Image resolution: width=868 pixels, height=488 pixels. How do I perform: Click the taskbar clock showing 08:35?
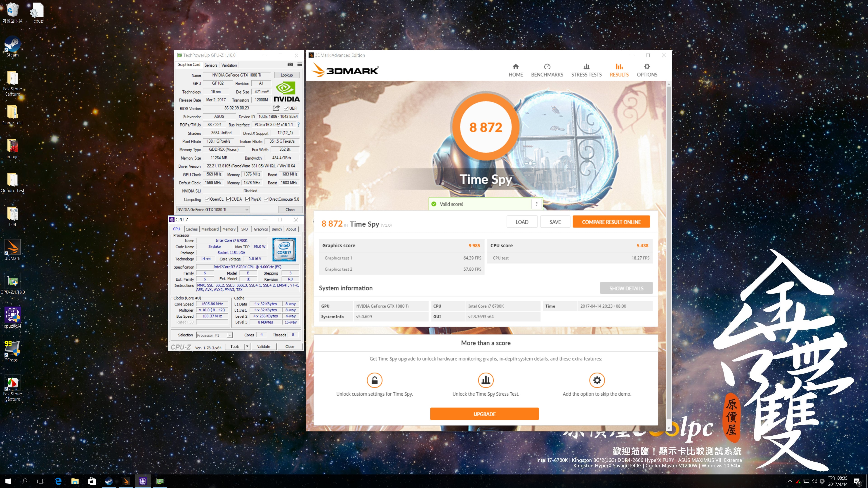tap(838, 481)
